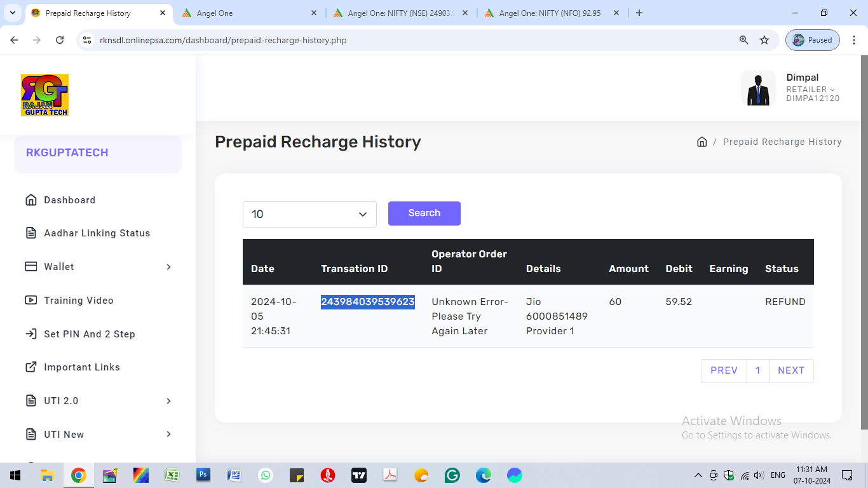
Task: Open the Training Video play icon
Action: tap(31, 301)
